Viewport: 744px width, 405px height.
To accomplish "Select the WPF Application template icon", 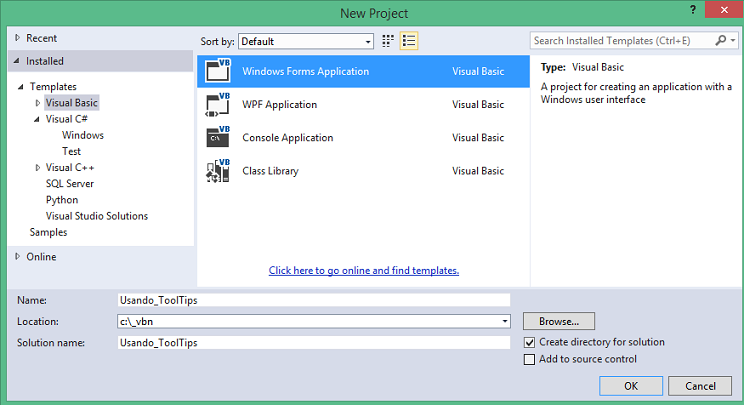I will coord(218,104).
